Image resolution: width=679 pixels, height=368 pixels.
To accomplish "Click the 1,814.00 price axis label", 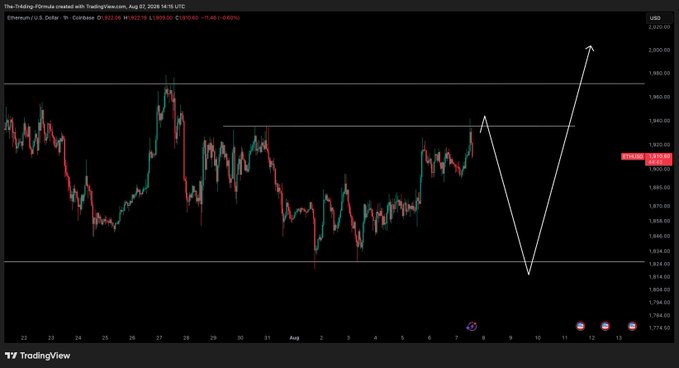I will (659, 277).
